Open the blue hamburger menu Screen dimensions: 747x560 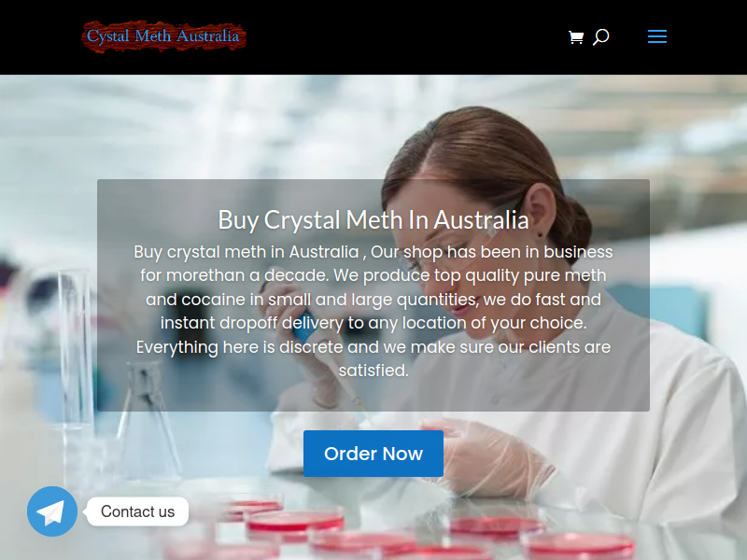pyautogui.click(x=657, y=36)
